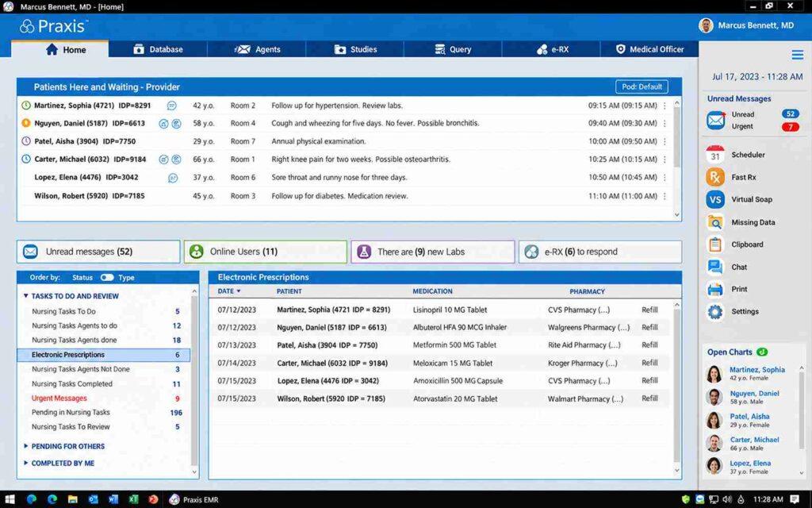The height and width of the screenshot is (508, 812).
Task: Open the e-RX (6) to respond tile
Action: (600, 252)
